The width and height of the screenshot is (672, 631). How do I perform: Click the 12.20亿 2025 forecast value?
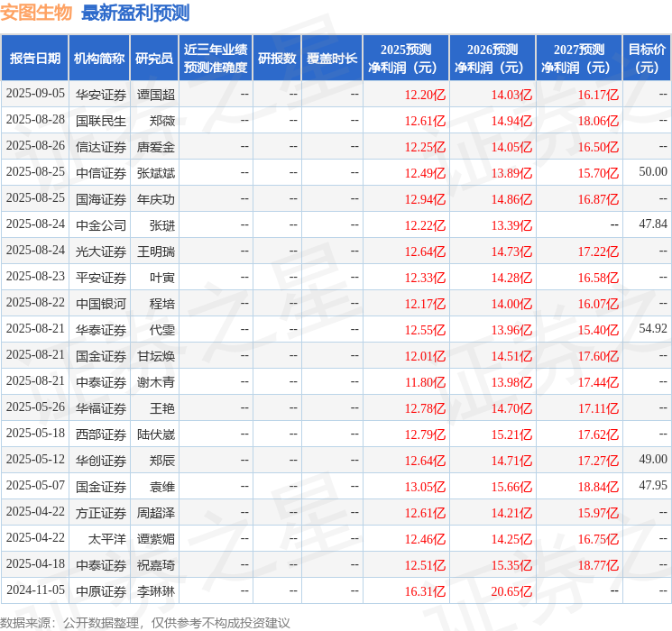click(x=425, y=95)
